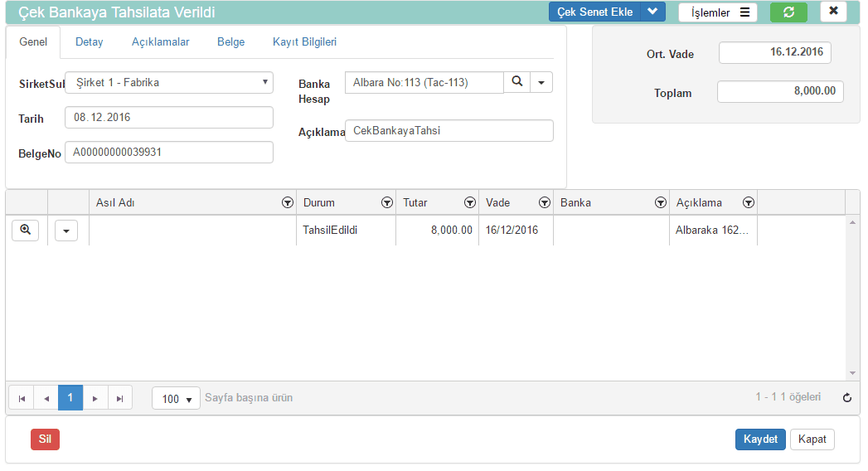Open the Kayıt Bilgileri tab
The image size is (868, 471).
tap(304, 42)
